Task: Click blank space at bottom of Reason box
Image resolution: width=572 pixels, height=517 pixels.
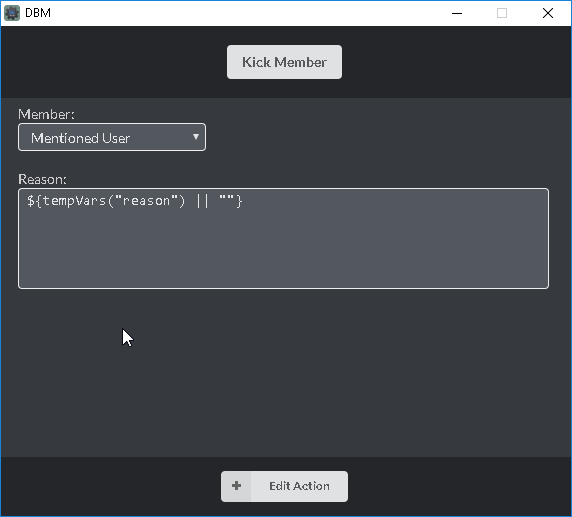Action: point(283,266)
